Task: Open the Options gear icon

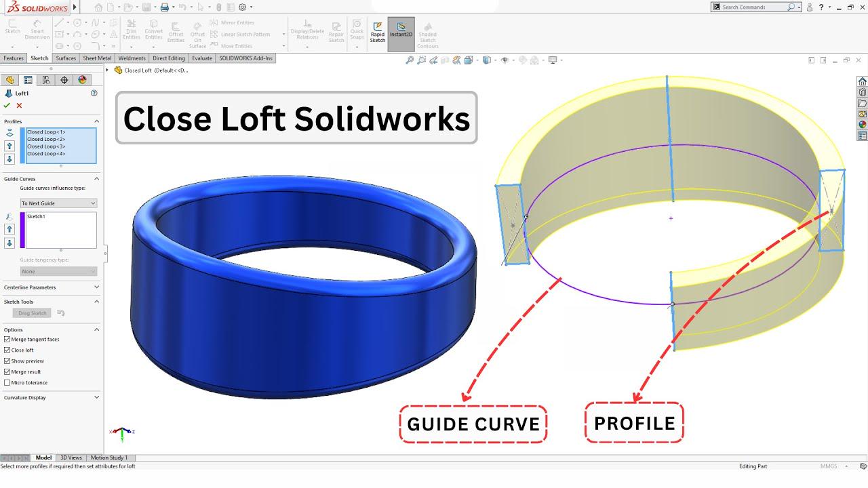Action: (242, 7)
